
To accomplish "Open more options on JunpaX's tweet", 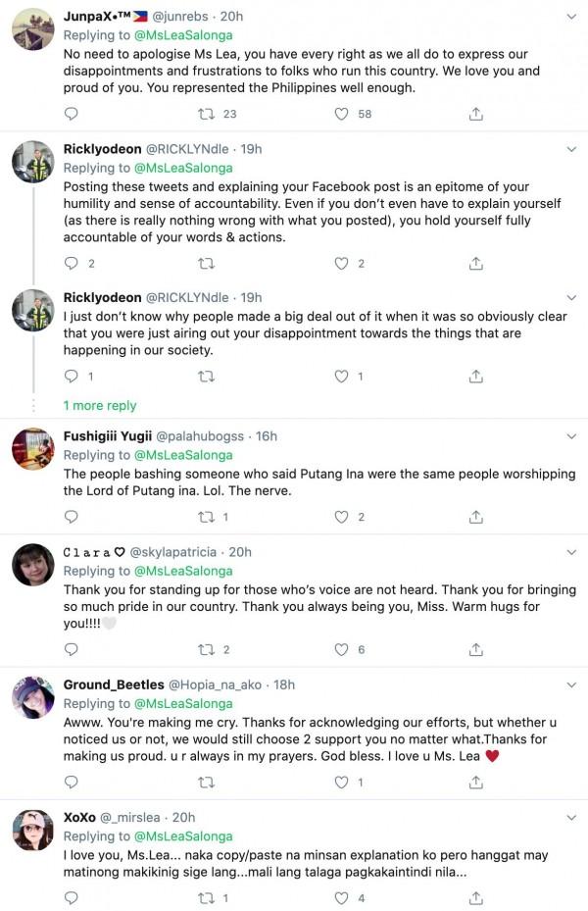I will coord(572,17).
